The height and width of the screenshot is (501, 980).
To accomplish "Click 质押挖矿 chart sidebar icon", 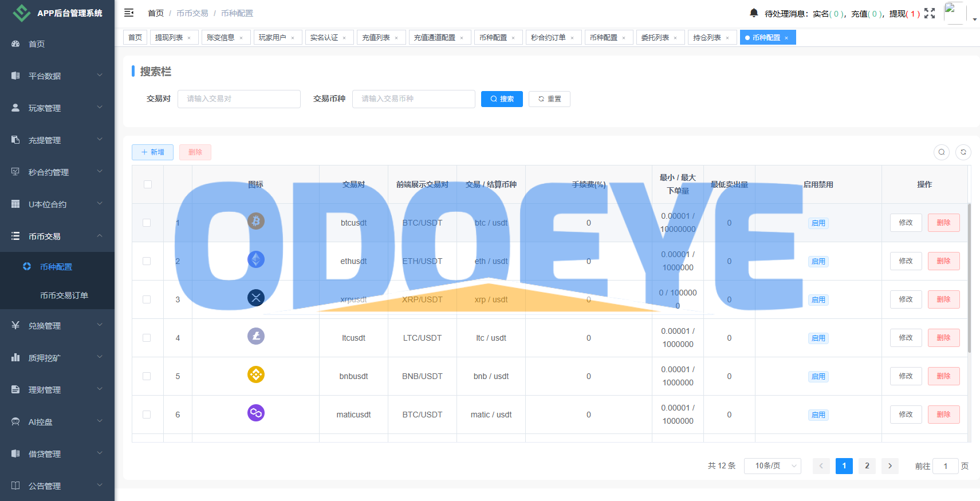I will tap(15, 357).
